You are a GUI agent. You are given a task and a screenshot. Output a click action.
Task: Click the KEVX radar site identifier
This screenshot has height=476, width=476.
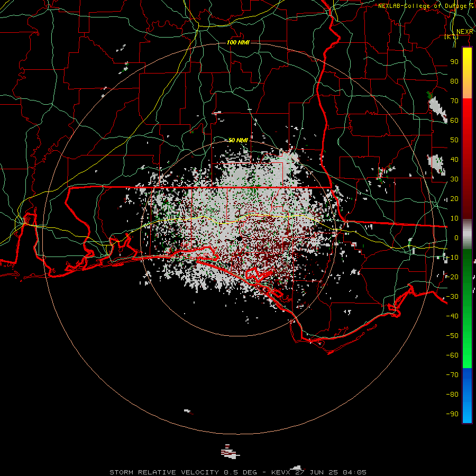281,472
